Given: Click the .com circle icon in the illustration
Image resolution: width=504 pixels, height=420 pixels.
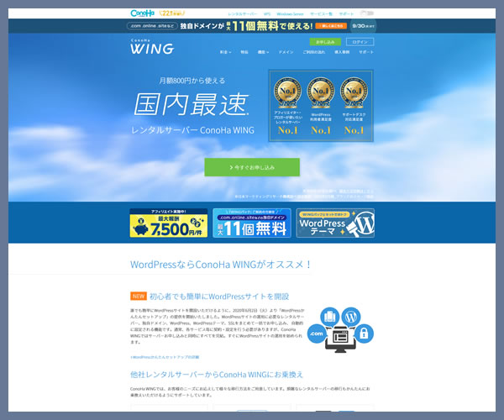Looking at the screenshot, I should [317, 333].
